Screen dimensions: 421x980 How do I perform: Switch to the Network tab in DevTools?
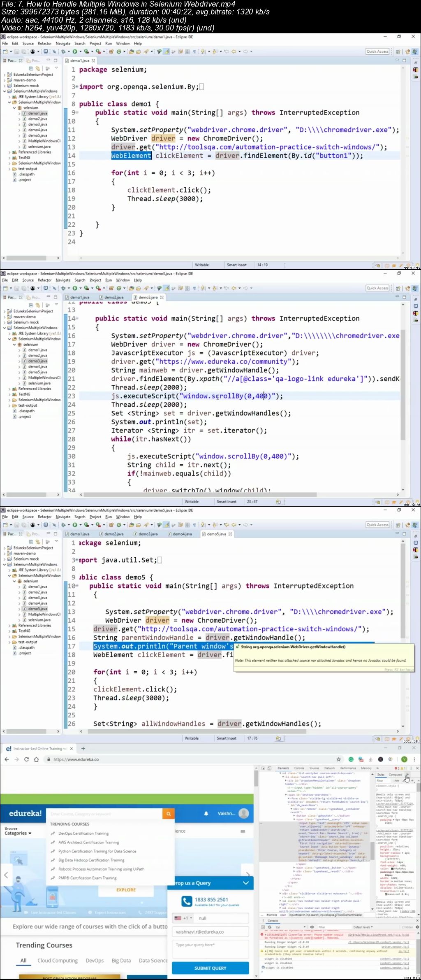click(x=329, y=768)
